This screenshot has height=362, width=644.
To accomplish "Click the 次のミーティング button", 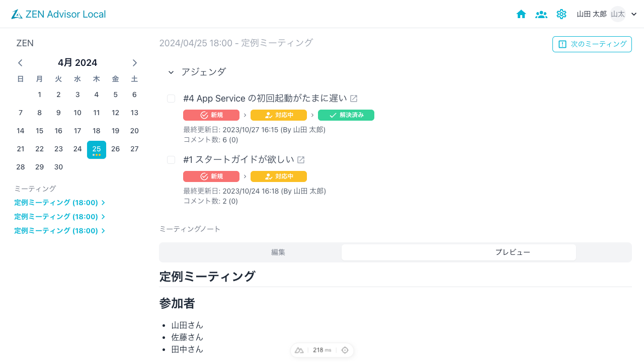I will click(592, 44).
